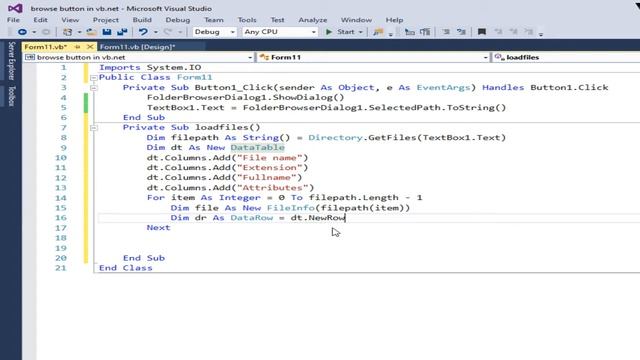Open the Analyze menu
Screen dimensions: 640x360
pyautogui.click(x=313, y=20)
